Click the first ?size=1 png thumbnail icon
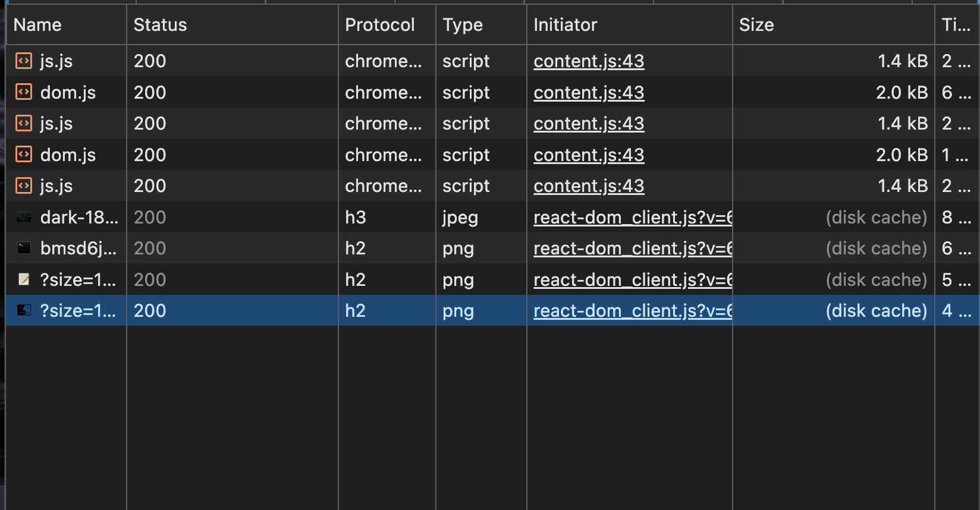 coord(24,279)
